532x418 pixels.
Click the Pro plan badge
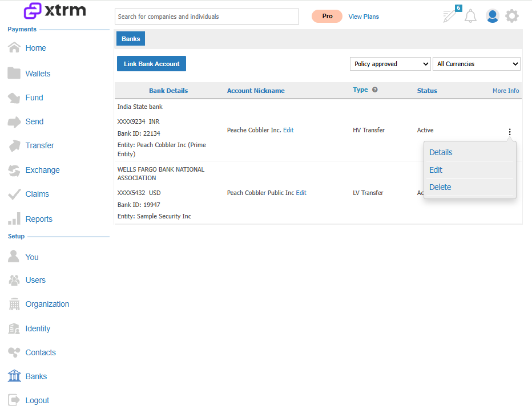click(x=327, y=17)
